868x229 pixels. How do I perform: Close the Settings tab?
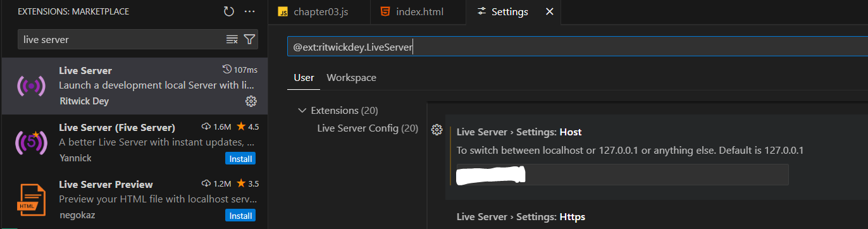click(x=549, y=12)
